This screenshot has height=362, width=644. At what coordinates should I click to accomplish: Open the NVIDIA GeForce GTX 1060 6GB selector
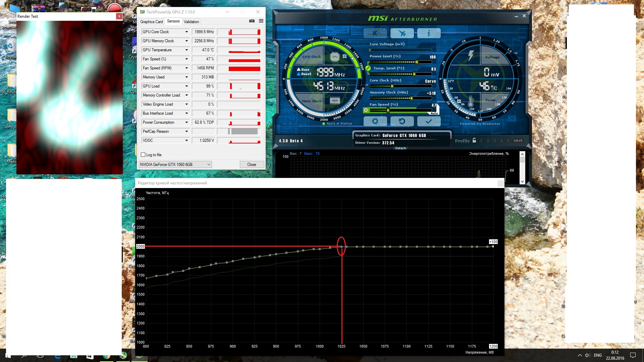(175, 165)
